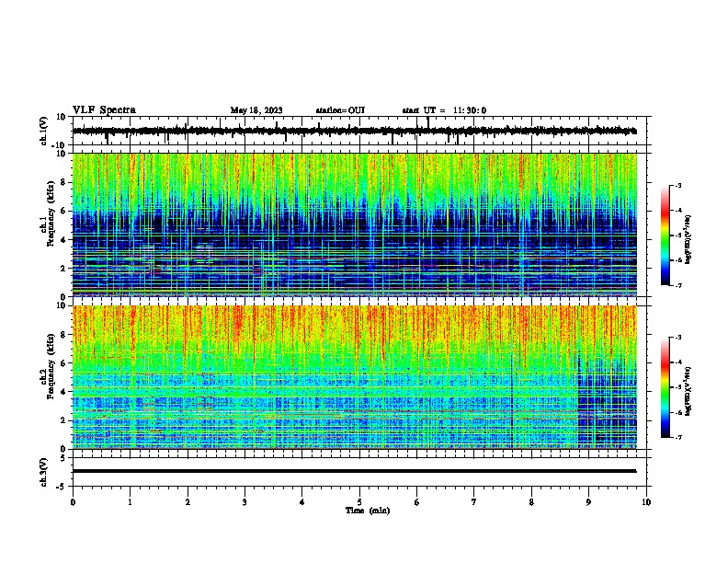This screenshot has height=563, width=728.
Task: Click the "VLF Spectra" title text
Action: click(x=104, y=110)
